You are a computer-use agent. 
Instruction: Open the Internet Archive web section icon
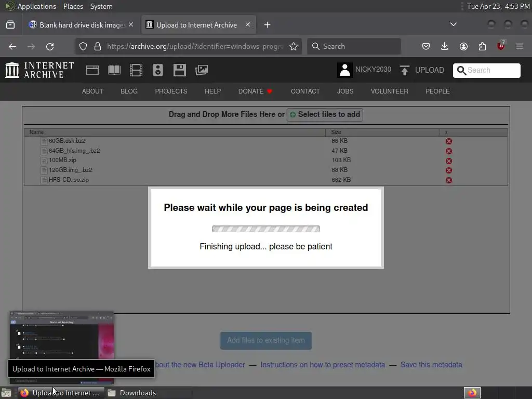click(92, 70)
